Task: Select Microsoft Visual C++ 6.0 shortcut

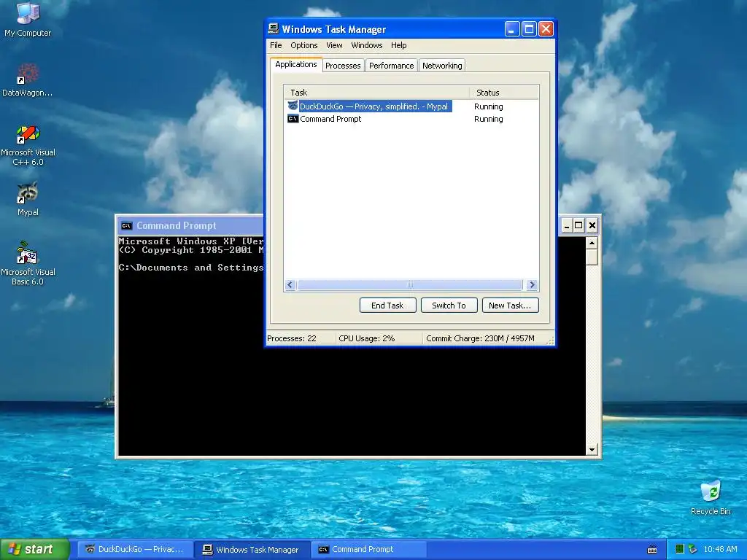Action: tap(28, 144)
